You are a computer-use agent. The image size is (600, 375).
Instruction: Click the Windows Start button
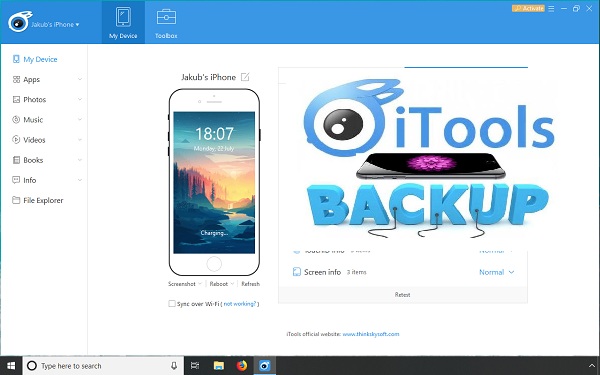tap(11, 366)
